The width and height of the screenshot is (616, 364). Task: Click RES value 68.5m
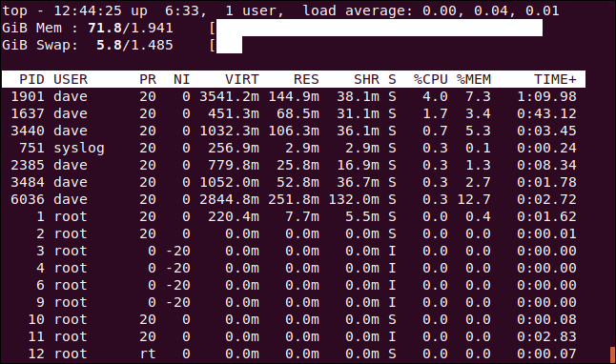tap(298, 114)
